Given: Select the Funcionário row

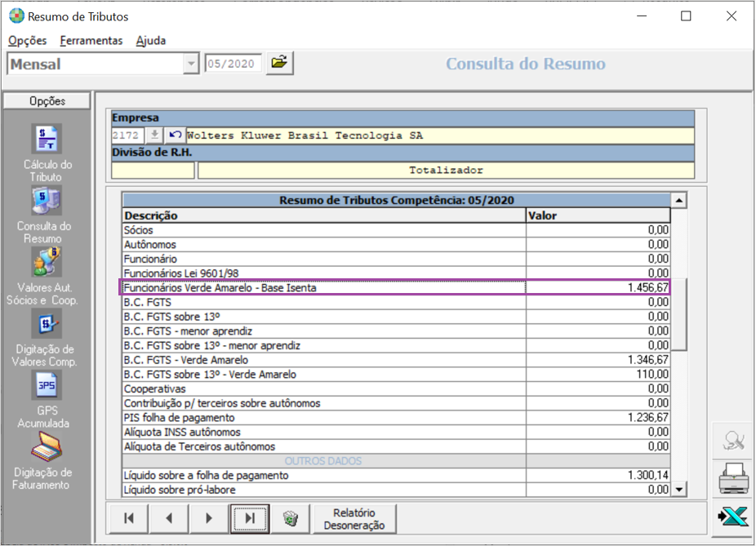Looking at the screenshot, I should [396, 259].
